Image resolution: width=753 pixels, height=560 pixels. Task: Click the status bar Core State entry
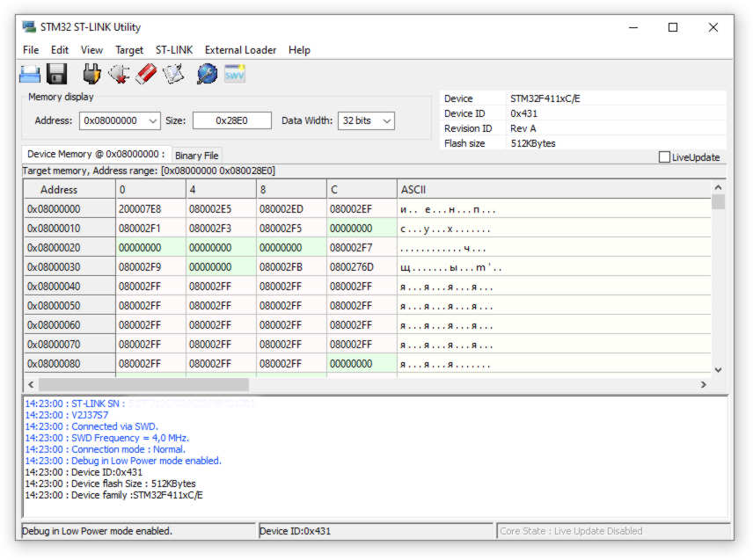pyautogui.click(x=613, y=531)
